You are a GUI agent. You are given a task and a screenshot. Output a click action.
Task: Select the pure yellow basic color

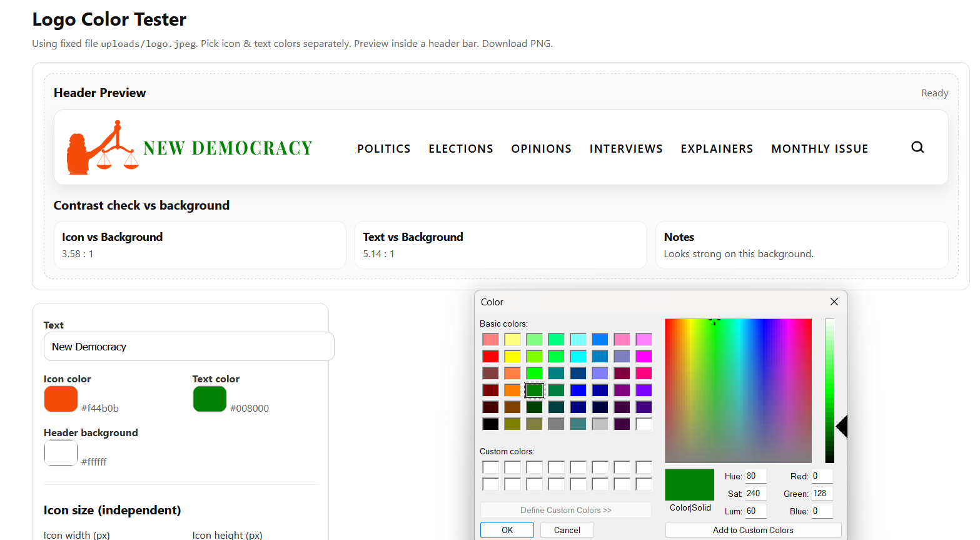click(x=513, y=356)
